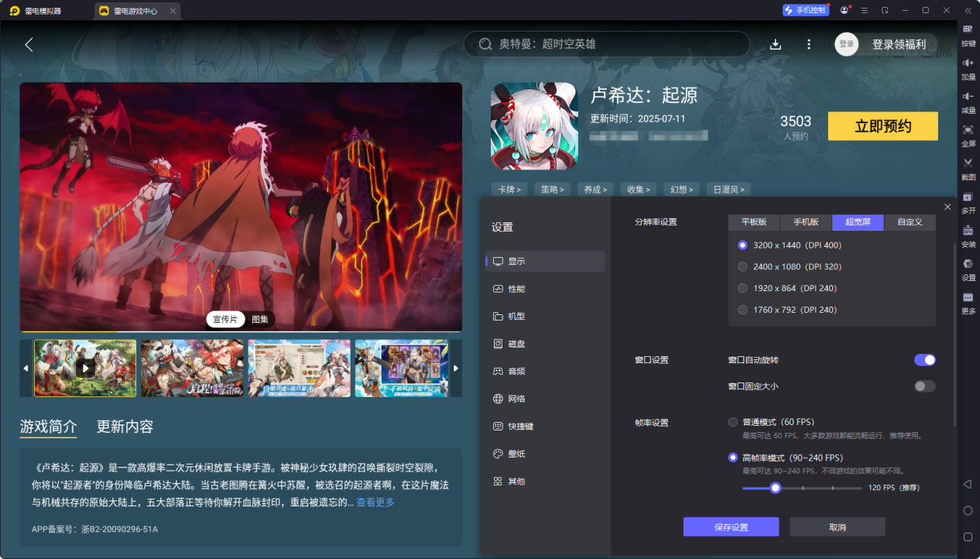Select the 1760 x 792 resolution option

pos(787,310)
